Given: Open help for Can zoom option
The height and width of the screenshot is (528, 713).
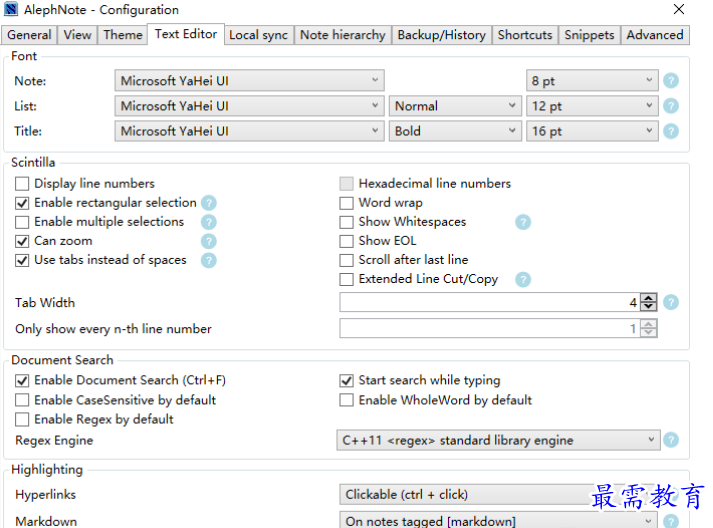Looking at the screenshot, I should pyautogui.click(x=209, y=241).
